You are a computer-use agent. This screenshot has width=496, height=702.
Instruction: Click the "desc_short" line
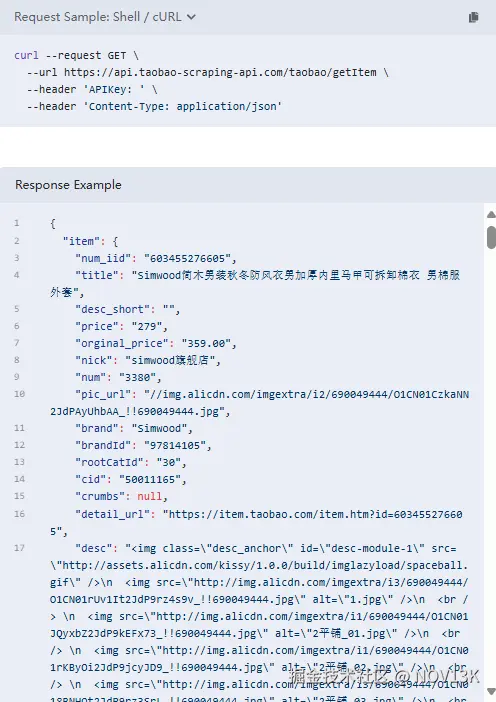pyautogui.click(x=128, y=309)
